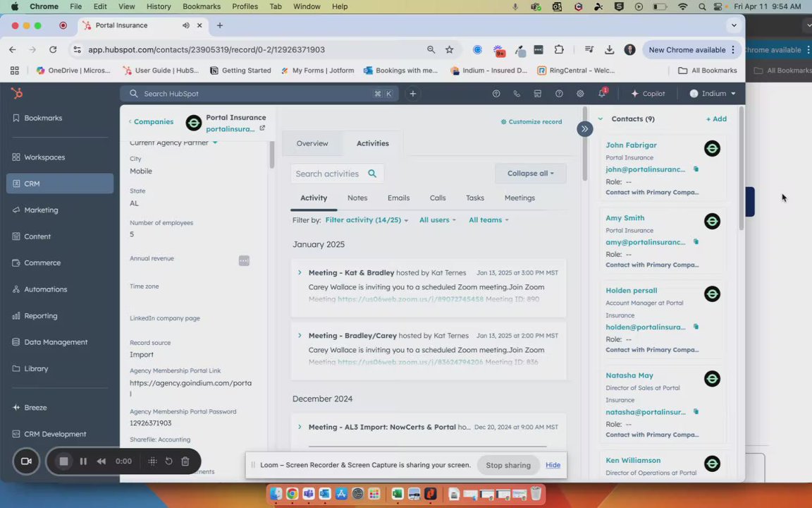Copy Holden persall's email address
The width and height of the screenshot is (812, 508).
click(x=696, y=327)
